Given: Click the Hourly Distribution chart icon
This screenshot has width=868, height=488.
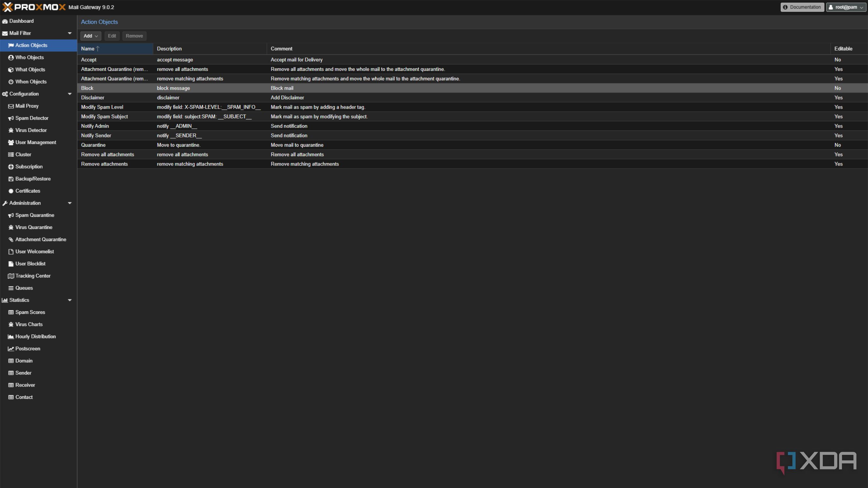Looking at the screenshot, I should [x=11, y=336].
